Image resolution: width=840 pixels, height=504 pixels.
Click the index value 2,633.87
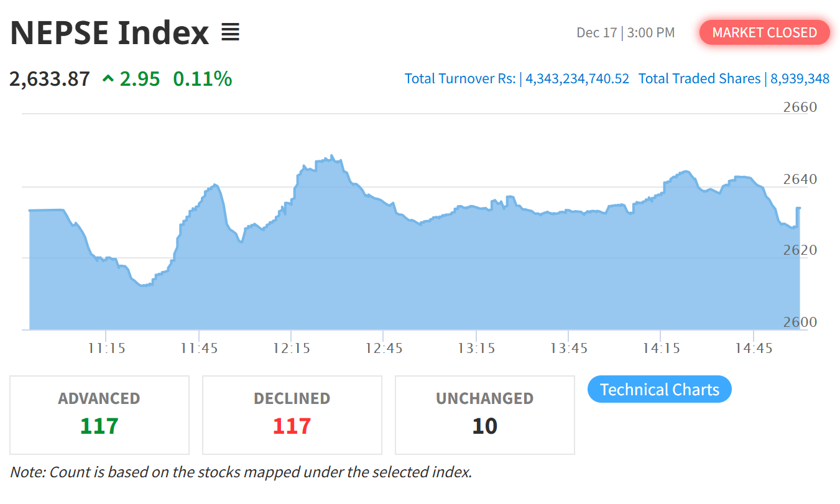[x=50, y=79]
